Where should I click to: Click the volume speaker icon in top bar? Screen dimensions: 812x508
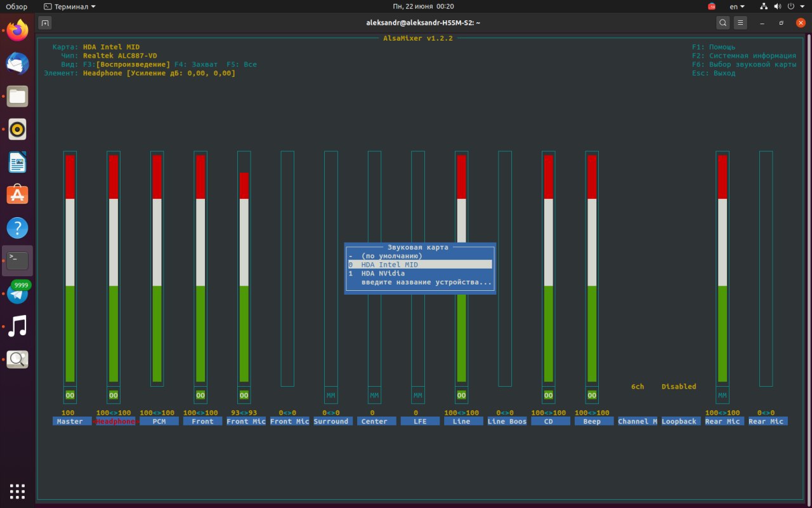pyautogui.click(x=778, y=6)
